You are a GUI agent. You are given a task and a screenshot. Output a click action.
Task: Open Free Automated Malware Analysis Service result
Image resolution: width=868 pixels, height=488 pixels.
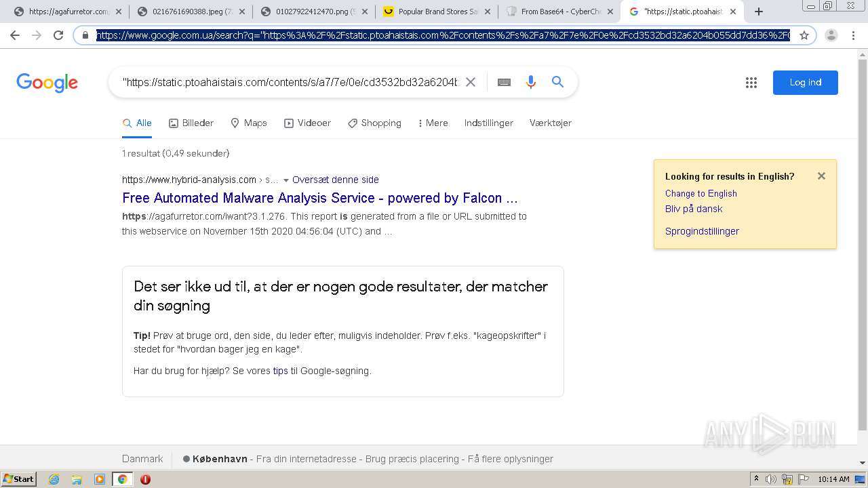click(x=320, y=198)
